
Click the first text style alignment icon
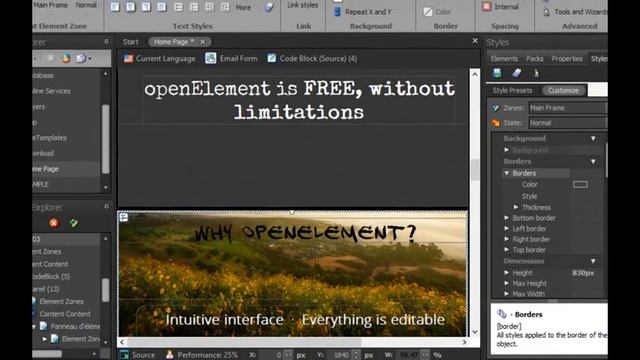tap(115, 7)
